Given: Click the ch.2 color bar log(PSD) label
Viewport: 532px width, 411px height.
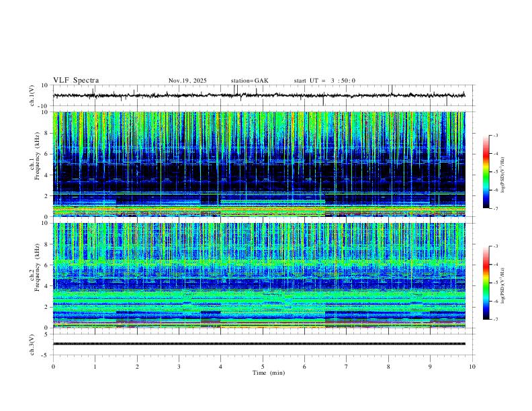Looking at the screenshot, I should click(x=503, y=286).
